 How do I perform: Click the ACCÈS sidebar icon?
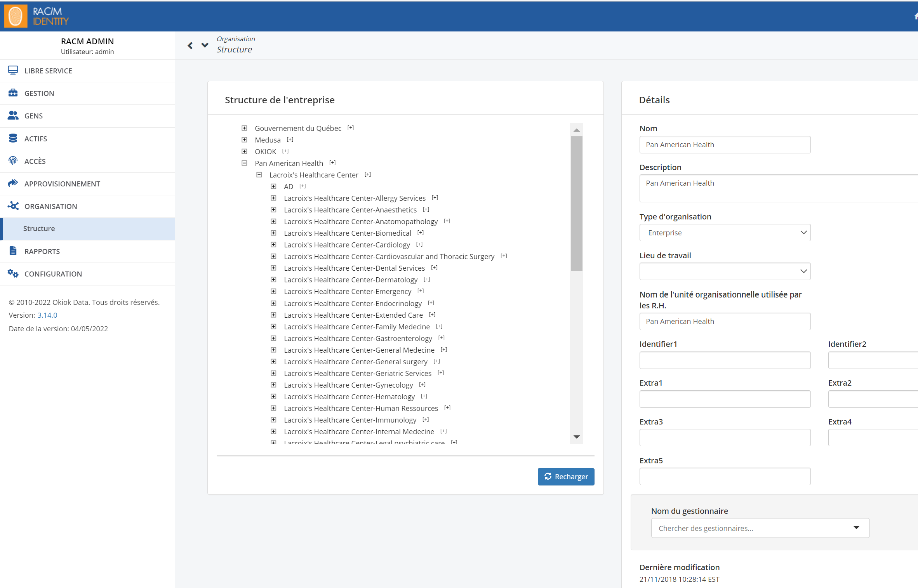[x=14, y=160]
